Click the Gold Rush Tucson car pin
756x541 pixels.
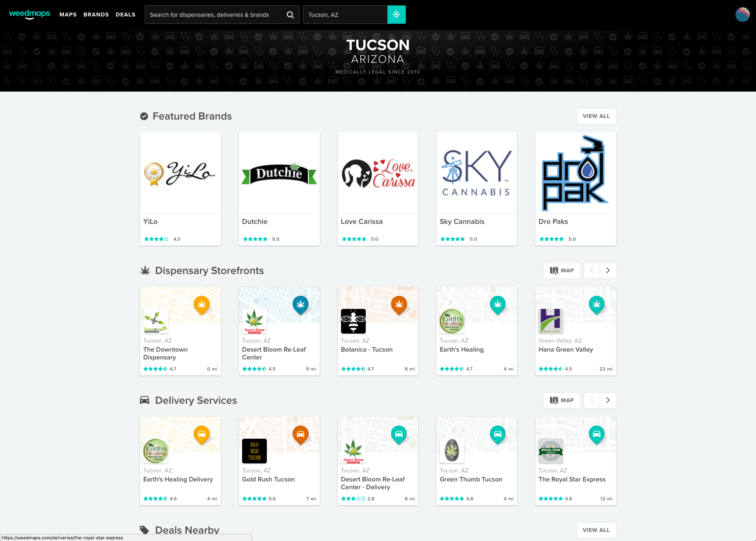(300, 435)
